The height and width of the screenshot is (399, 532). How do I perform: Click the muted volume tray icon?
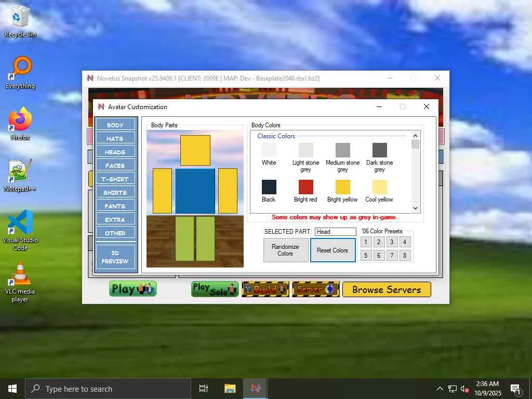coord(465,389)
